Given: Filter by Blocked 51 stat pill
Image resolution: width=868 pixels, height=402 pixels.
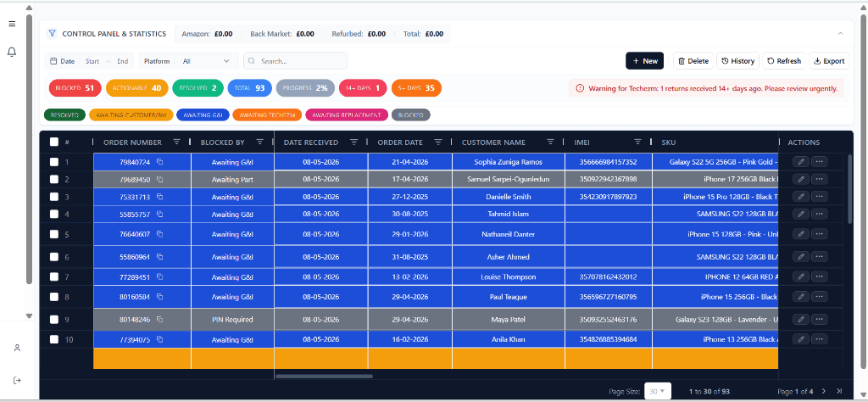Looking at the screenshot, I should (75, 88).
